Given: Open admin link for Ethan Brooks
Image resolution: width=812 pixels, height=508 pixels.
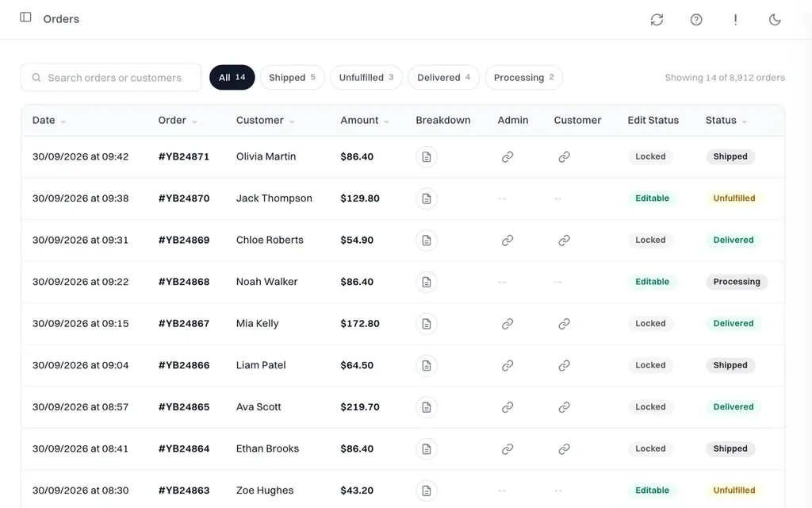Looking at the screenshot, I should pos(507,449).
